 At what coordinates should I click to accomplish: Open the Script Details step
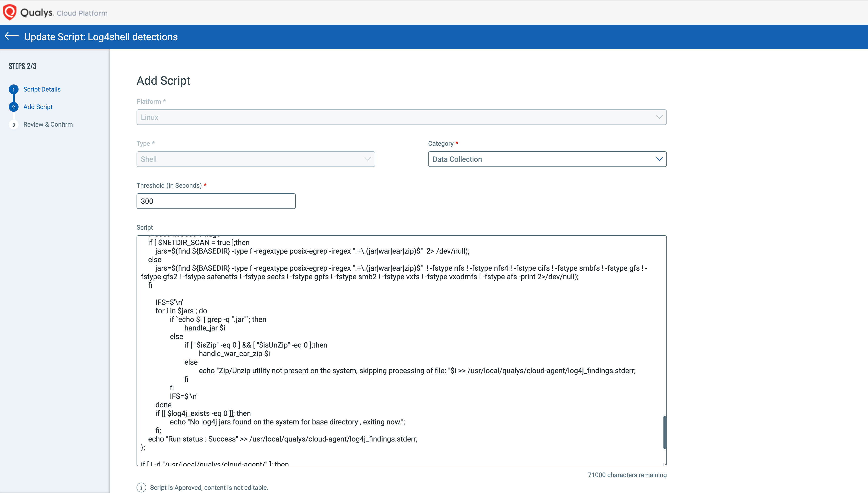(42, 89)
